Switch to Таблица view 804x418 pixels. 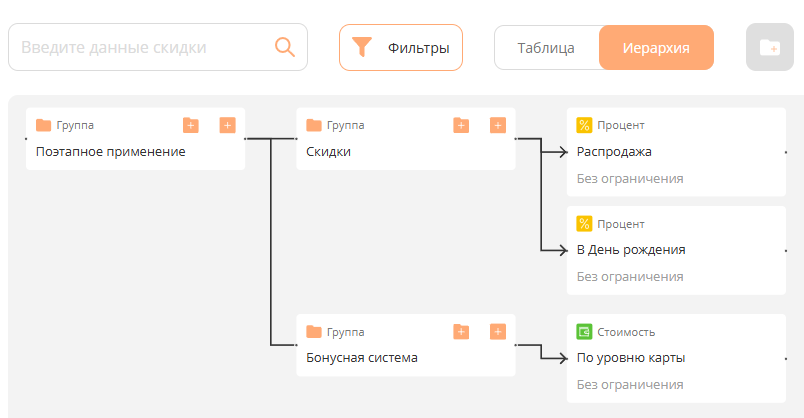click(546, 47)
